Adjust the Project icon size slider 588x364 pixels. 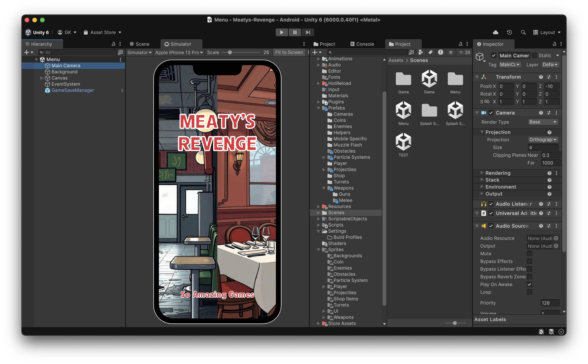coord(455,323)
